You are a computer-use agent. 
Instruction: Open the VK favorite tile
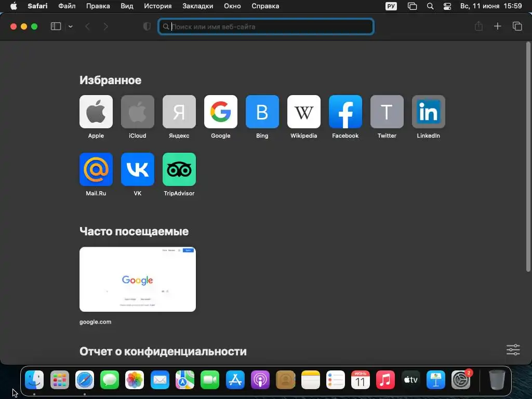137,169
